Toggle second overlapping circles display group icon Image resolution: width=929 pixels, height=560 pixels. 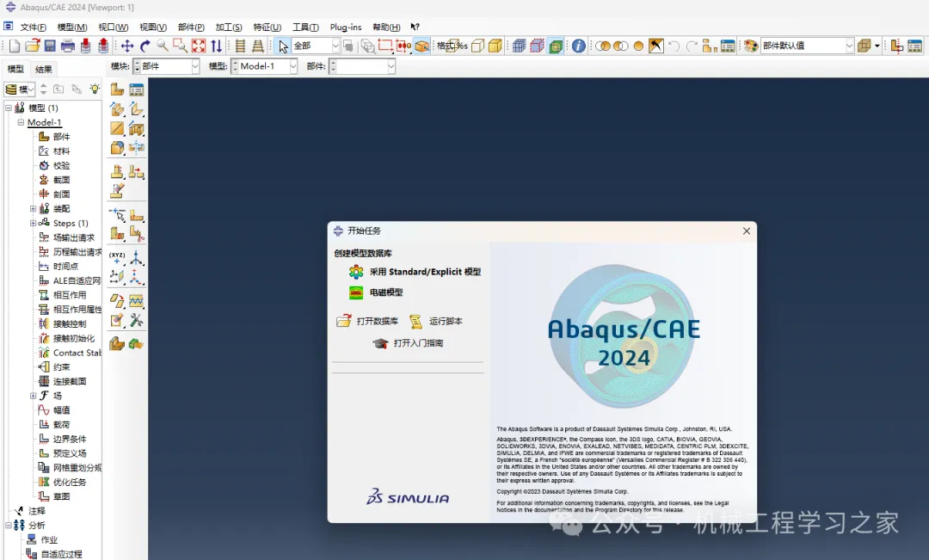pos(620,46)
